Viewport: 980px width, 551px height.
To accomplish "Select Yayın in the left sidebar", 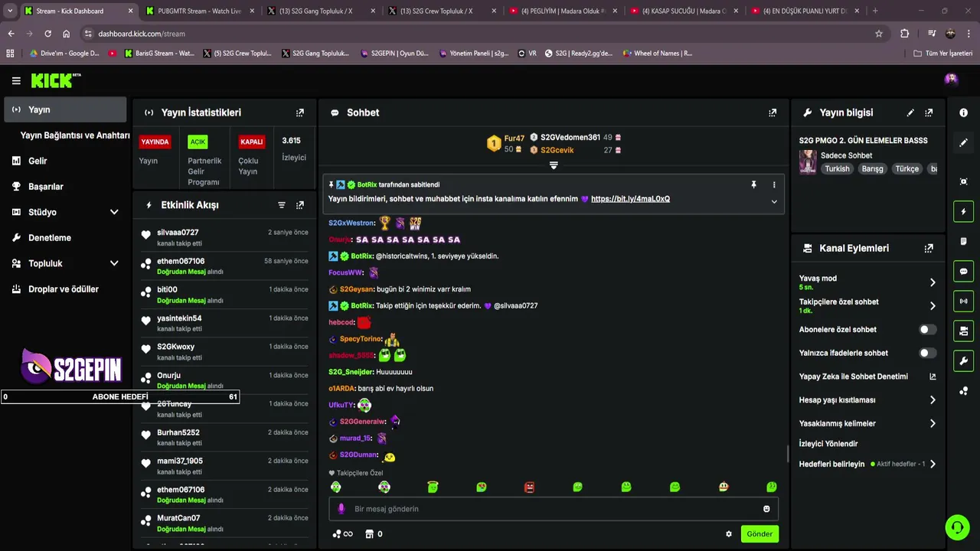I will point(65,109).
